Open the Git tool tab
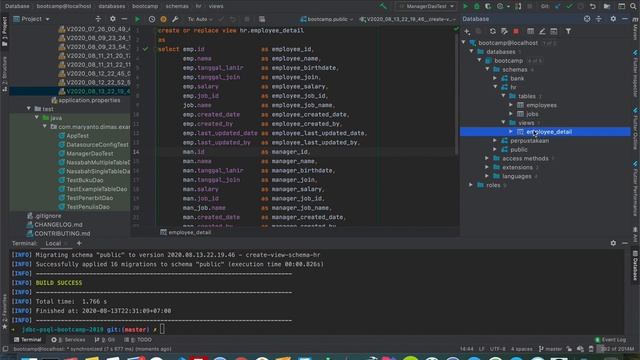 (x=104, y=340)
